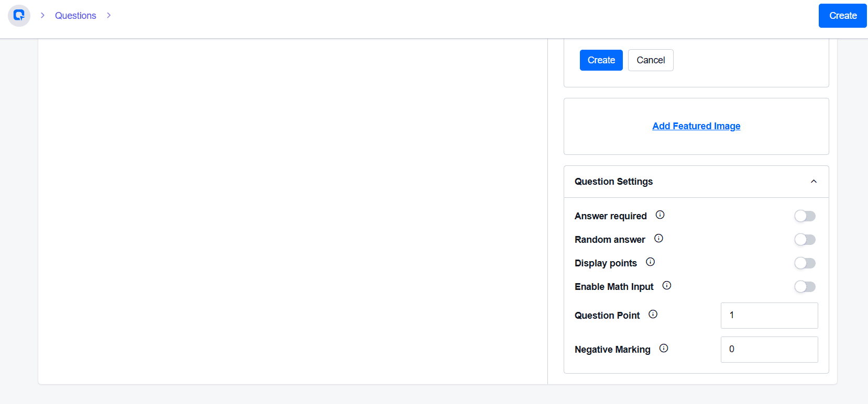Click the Cancel button
868x404 pixels.
[651, 60]
